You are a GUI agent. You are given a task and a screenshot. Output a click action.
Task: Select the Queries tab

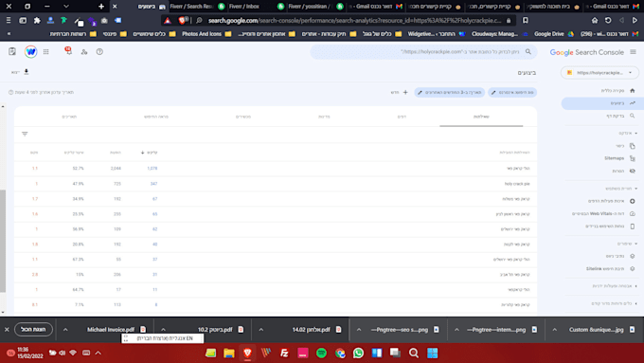click(481, 117)
